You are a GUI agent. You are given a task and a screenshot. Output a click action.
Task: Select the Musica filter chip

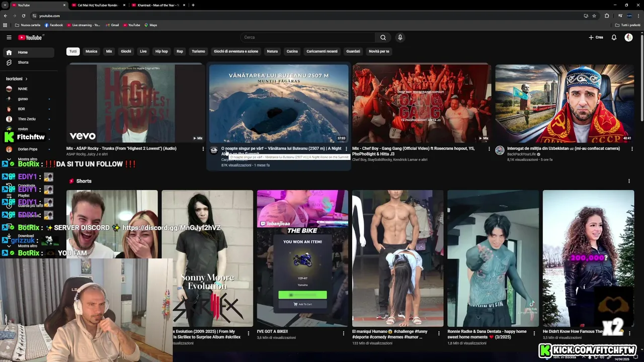tap(91, 51)
